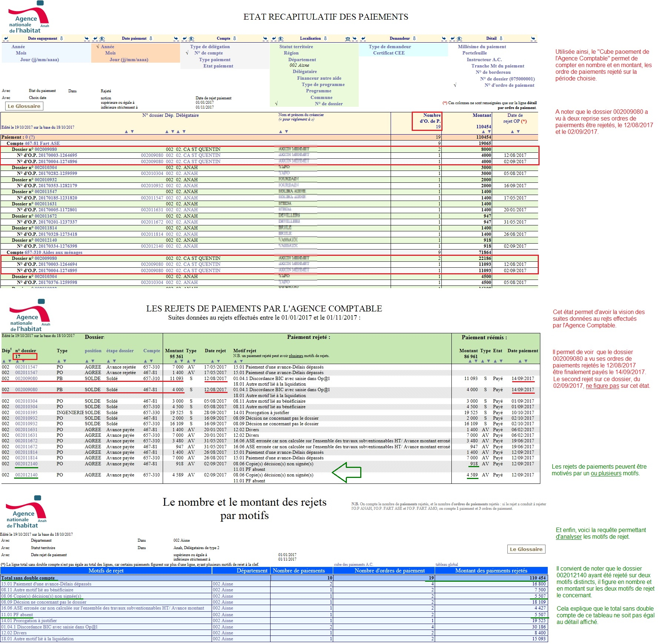Click the bin icon in Localisation header
The width and height of the screenshot is (663, 644).
pyautogui.click(x=348, y=39)
